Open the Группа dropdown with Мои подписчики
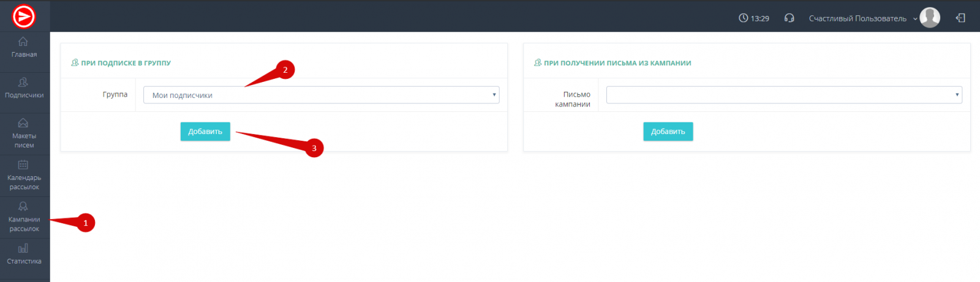980x282 pixels. click(321, 95)
